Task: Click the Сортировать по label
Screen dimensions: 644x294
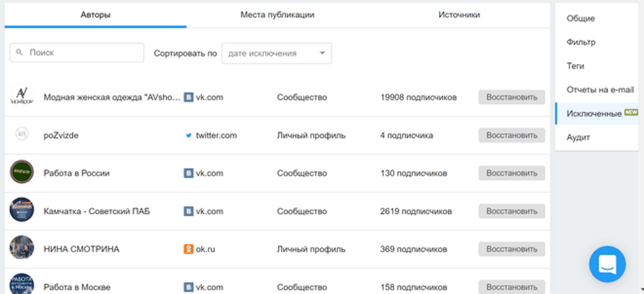Action: click(186, 54)
